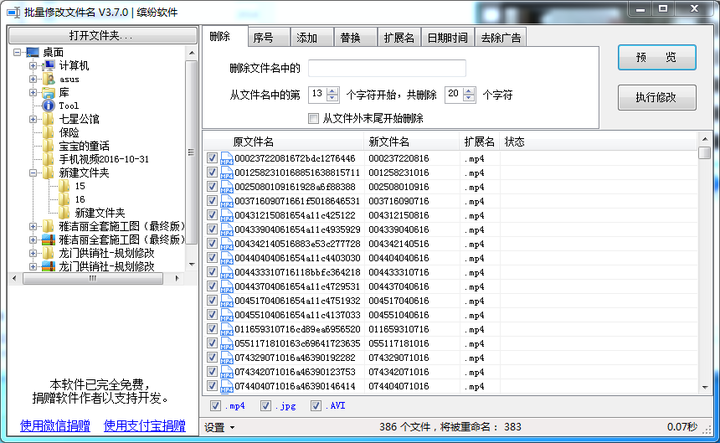The image size is (720, 443).
Task: Expand the 计算机 tree node
Action: pyautogui.click(x=33, y=66)
